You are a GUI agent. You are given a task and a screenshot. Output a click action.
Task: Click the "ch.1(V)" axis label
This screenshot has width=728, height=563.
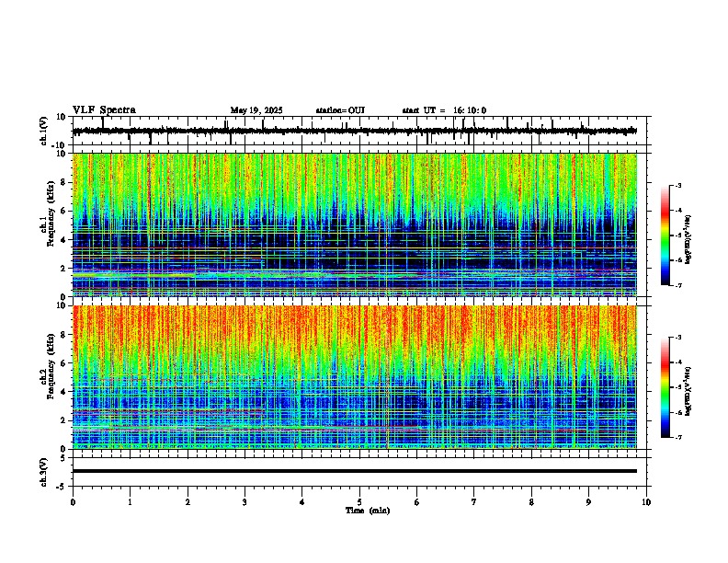44,131
